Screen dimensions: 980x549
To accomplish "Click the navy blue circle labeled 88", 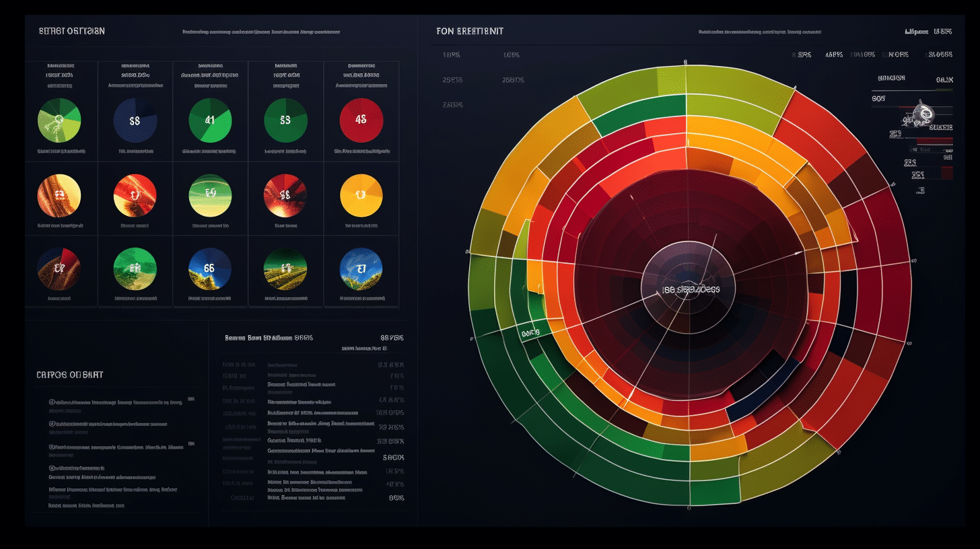I will [135, 120].
